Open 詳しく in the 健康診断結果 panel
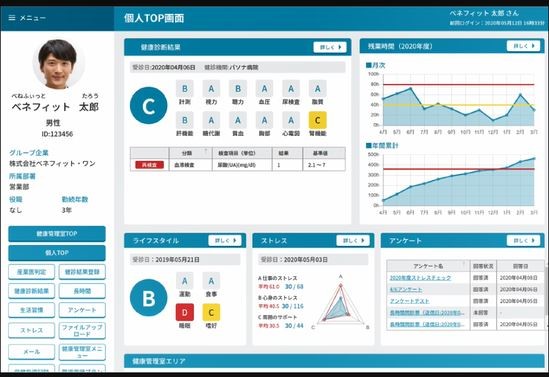The width and height of the screenshot is (549, 377). coord(330,47)
